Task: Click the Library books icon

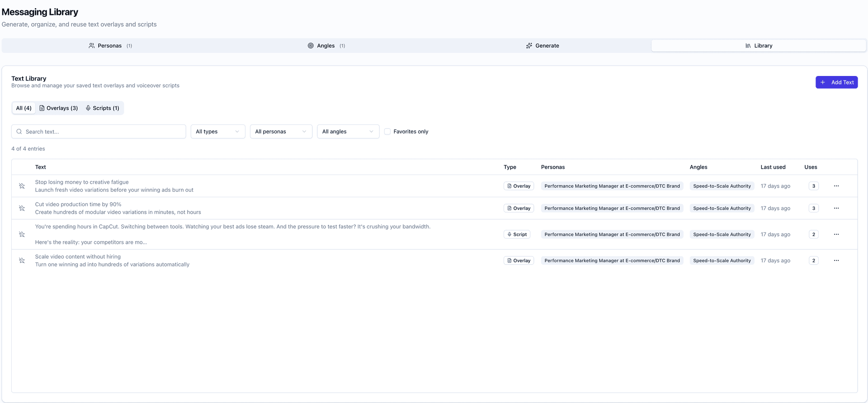Action: coord(748,46)
